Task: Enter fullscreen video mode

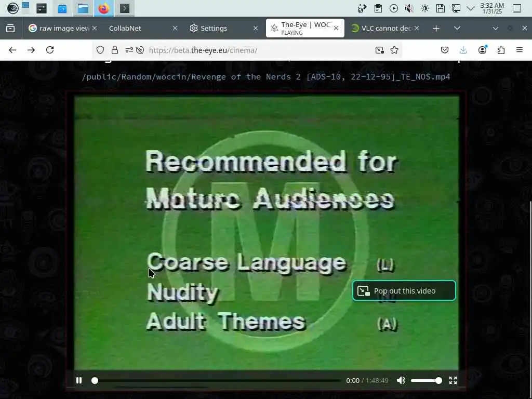Action: tap(453, 380)
